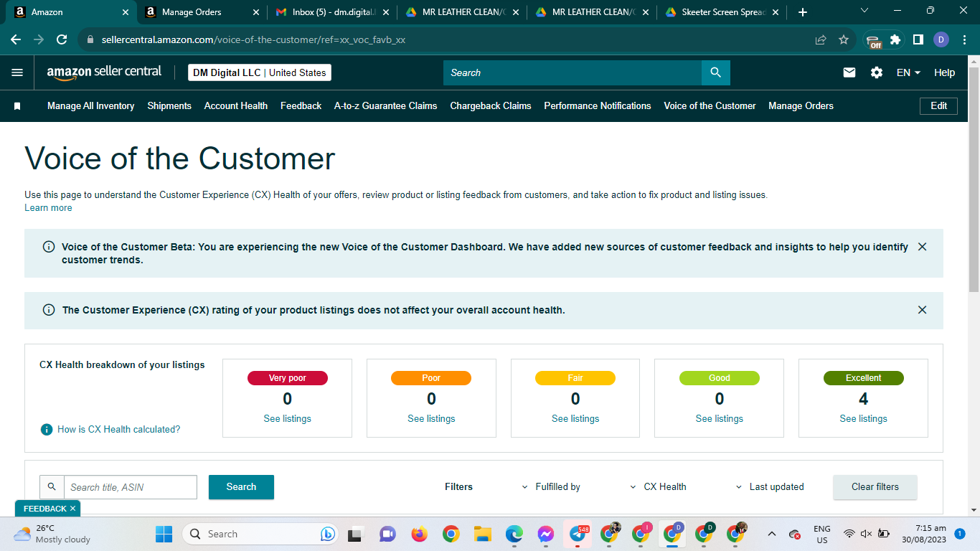Click the Poor rating badge
Viewport: 980px width, 551px height.
tap(431, 378)
